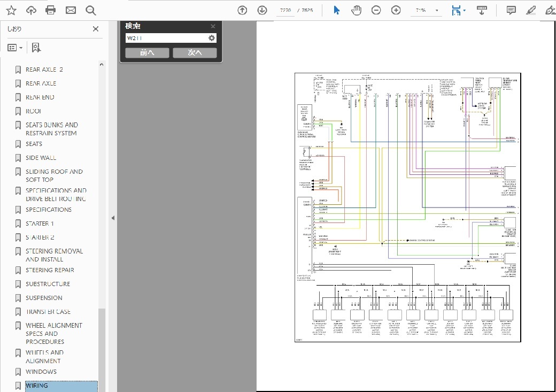Open the WHEELS AND ALIGNMENT bookmark

44,357
